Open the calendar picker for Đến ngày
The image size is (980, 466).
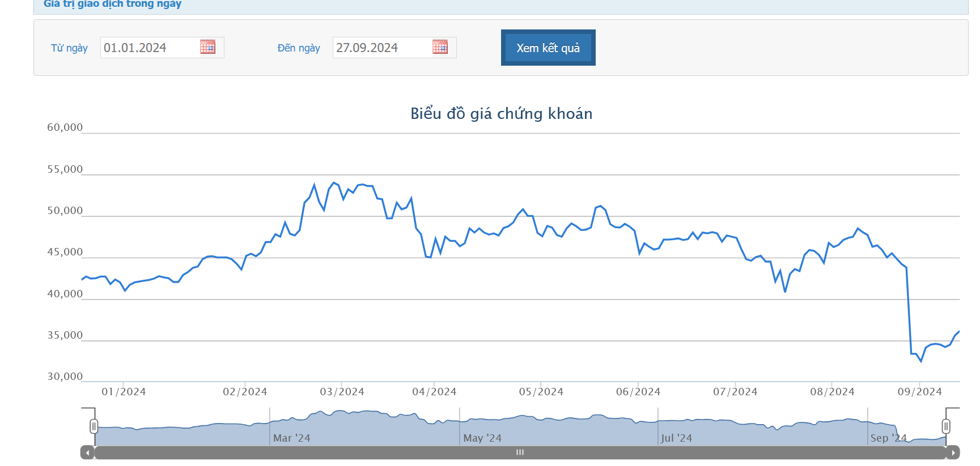(x=440, y=47)
